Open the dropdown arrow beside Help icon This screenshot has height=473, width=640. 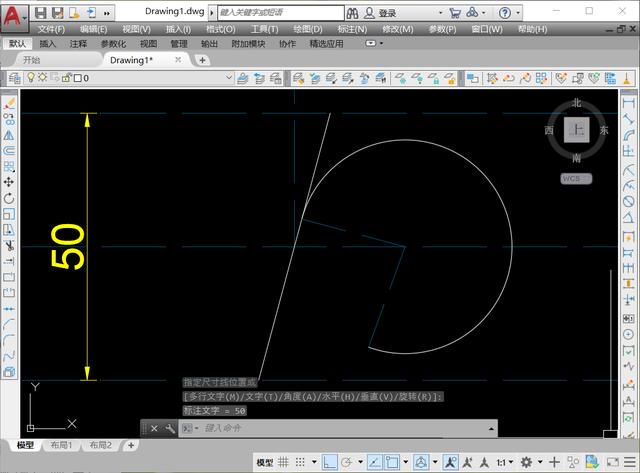[x=518, y=13]
